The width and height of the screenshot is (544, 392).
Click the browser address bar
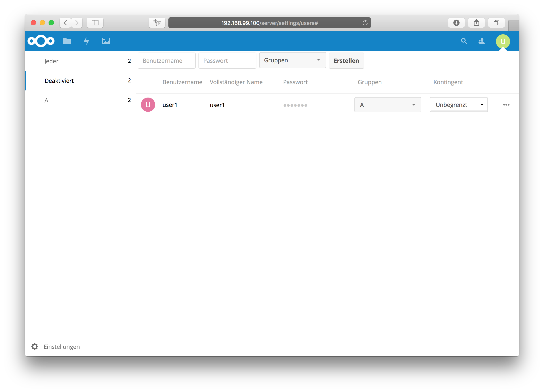tap(269, 23)
